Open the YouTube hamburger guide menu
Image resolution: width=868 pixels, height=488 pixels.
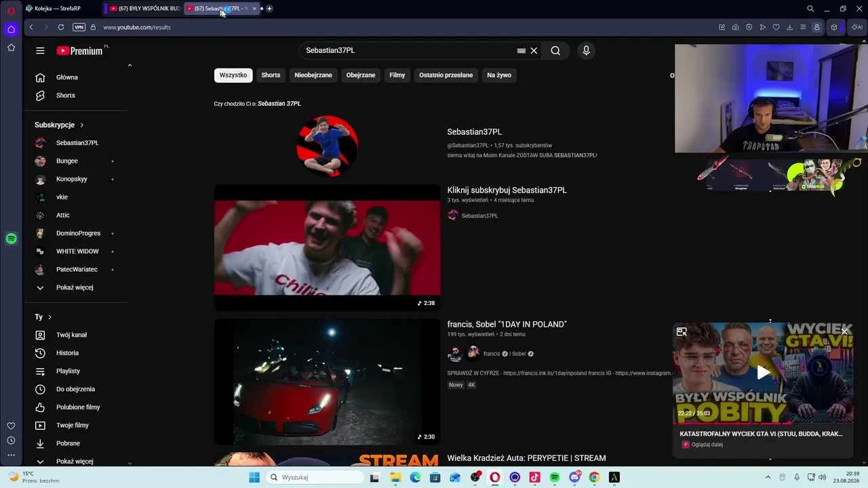[40, 51]
